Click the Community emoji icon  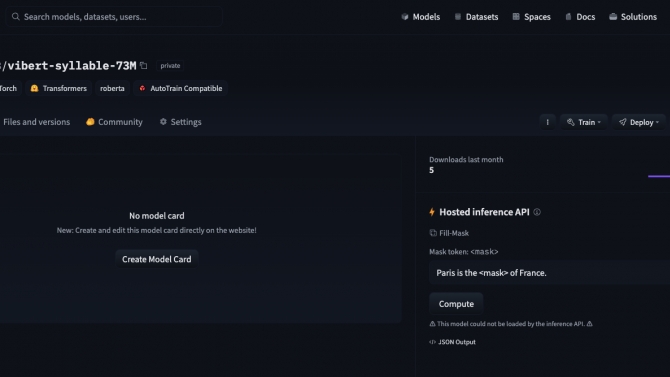coord(90,122)
